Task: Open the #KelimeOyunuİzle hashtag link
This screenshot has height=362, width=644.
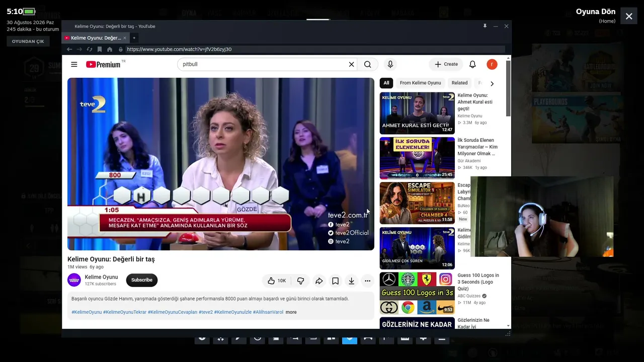Action: tap(233, 312)
